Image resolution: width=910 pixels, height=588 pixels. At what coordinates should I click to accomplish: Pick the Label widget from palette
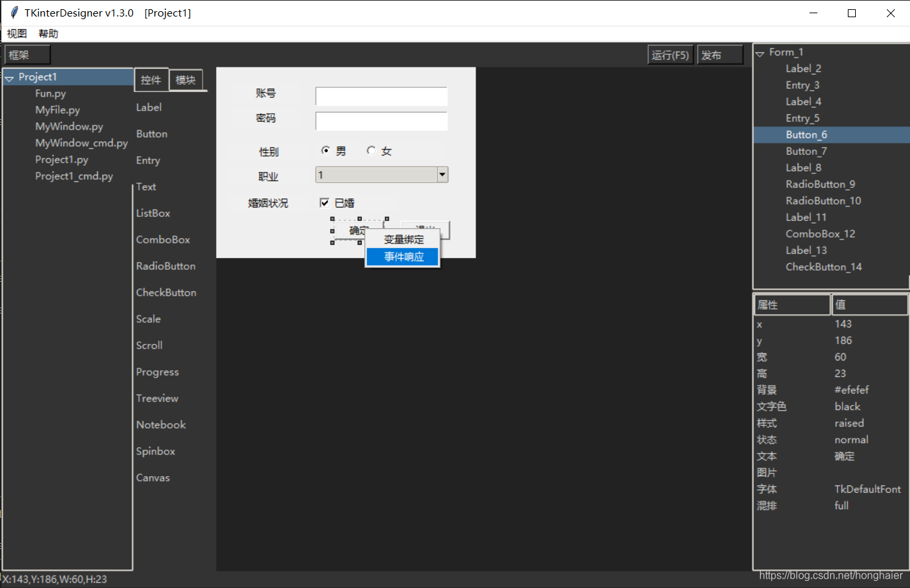click(x=149, y=107)
